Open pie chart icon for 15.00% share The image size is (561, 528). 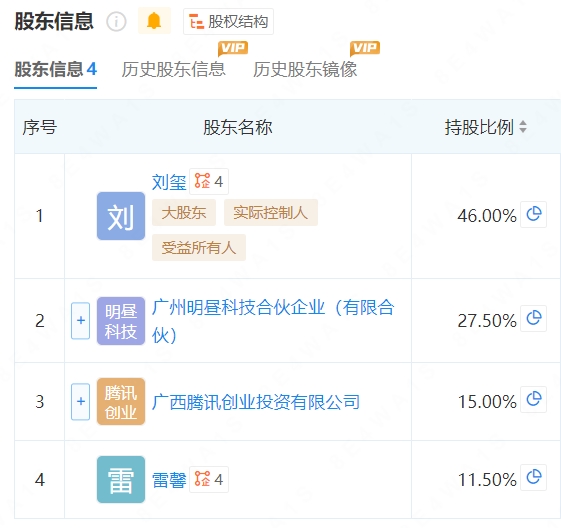pyautogui.click(x=533, y=399)
